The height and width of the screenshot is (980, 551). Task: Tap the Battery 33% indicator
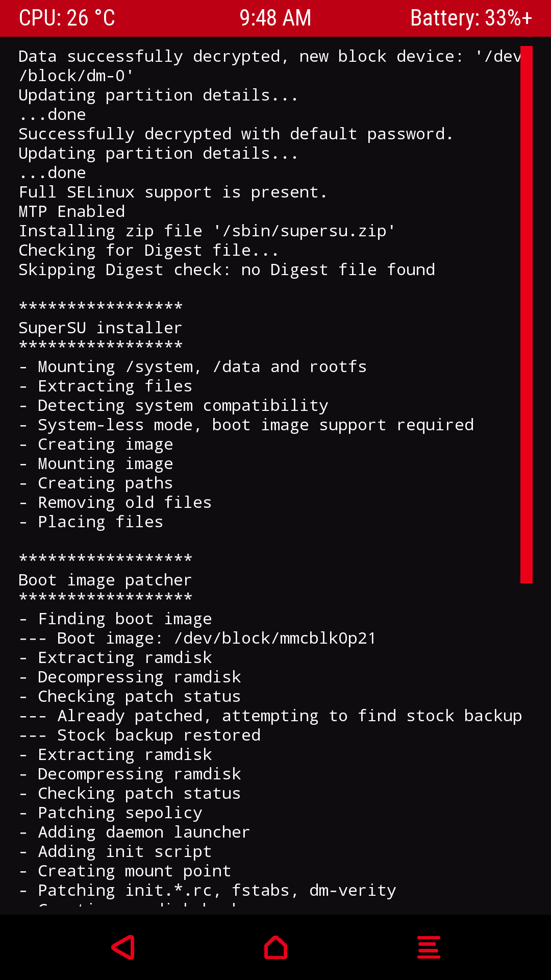coord(471,18)
